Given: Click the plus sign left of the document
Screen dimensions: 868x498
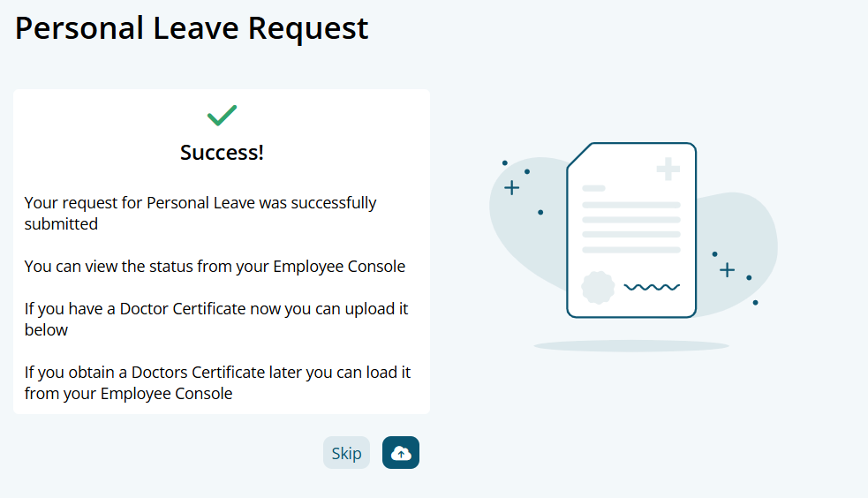Looking at the screenshot, I should (511, 187).
